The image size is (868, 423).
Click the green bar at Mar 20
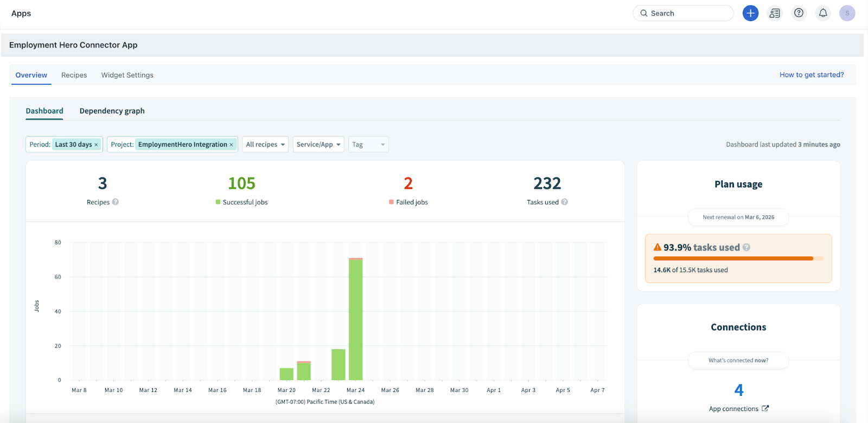coord(286,374)
